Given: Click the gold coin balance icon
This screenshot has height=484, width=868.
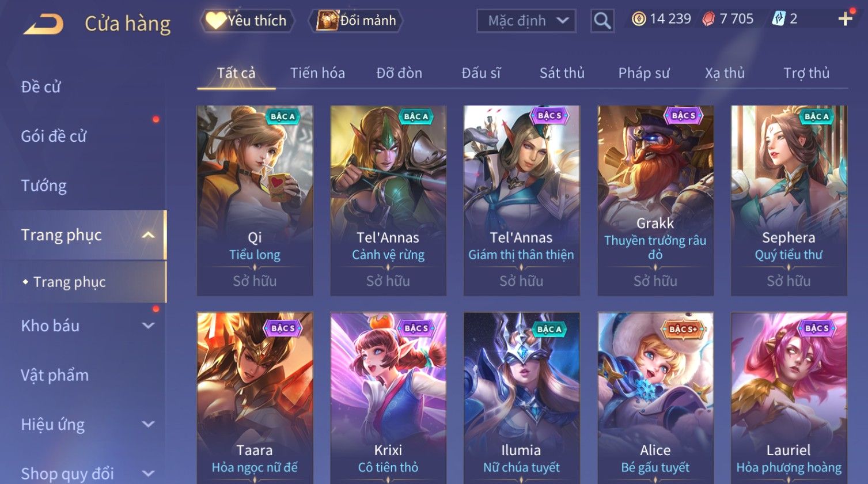Looking at the screenshot, I should (638, 19).
